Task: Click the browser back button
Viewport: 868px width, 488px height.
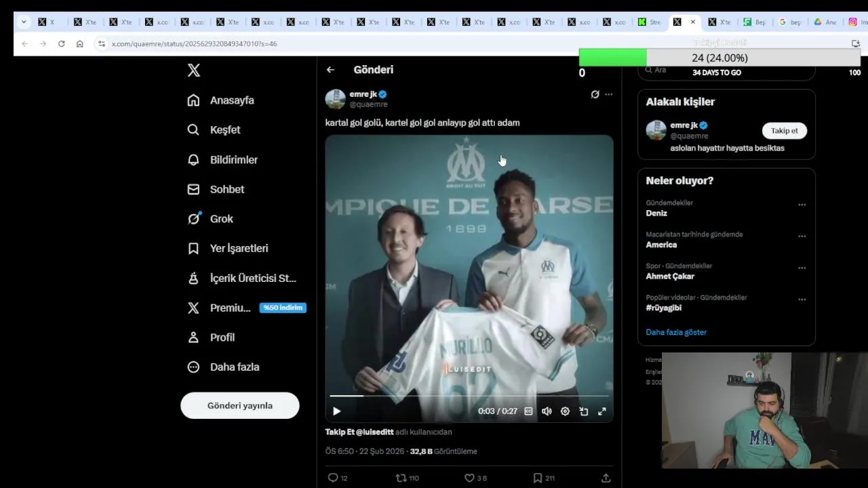Action: click(24, 43)
